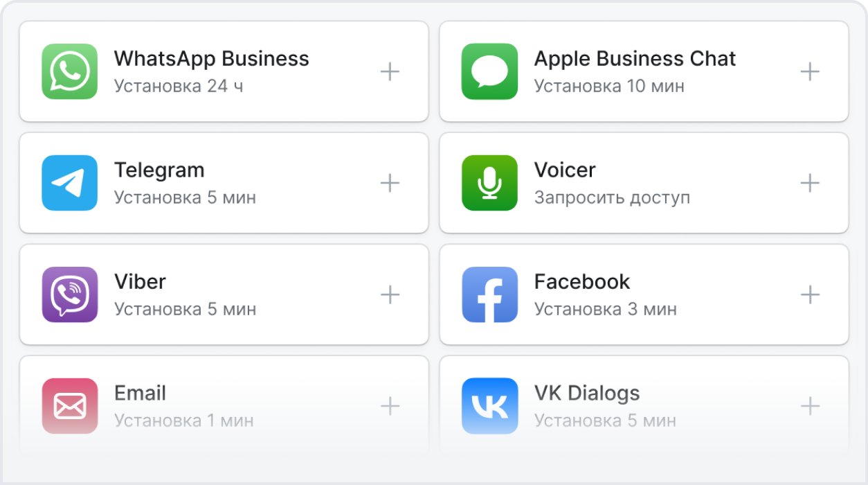The image size is (868, 485).
Task: Select the Telegram paper plane icon
Action: (x=69, y=183)
